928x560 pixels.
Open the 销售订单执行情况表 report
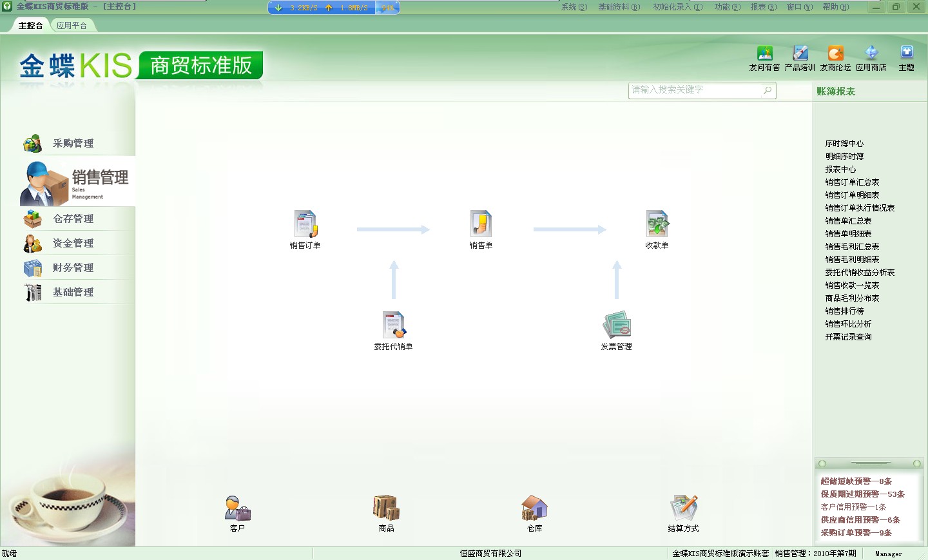860,208
